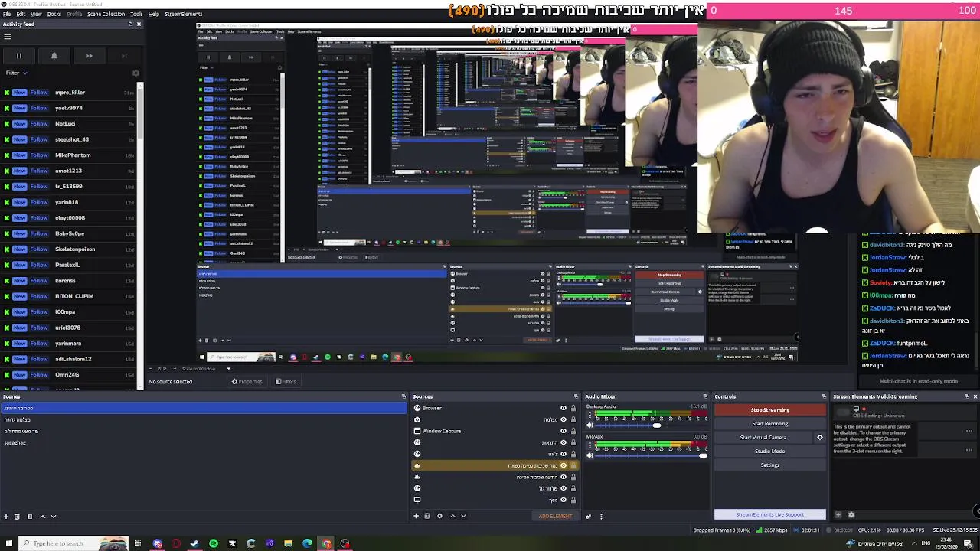The height and width of the screenshot is (551, 980).
Task: Configure Virtual Camera settings gear
Action: coord(820,438)
